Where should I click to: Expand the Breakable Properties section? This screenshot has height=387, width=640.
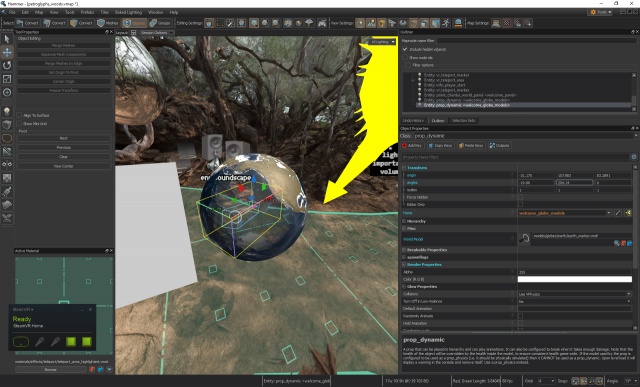pos(404,250)
